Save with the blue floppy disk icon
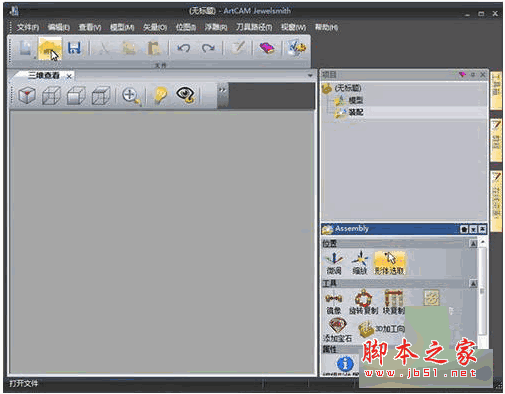This screenshot has width=505, height=394. tap(74, 48)
